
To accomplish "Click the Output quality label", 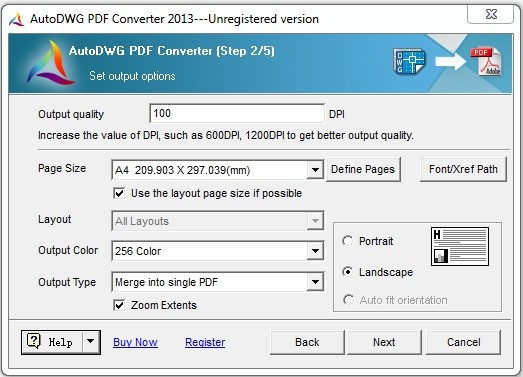I will 71,114.
